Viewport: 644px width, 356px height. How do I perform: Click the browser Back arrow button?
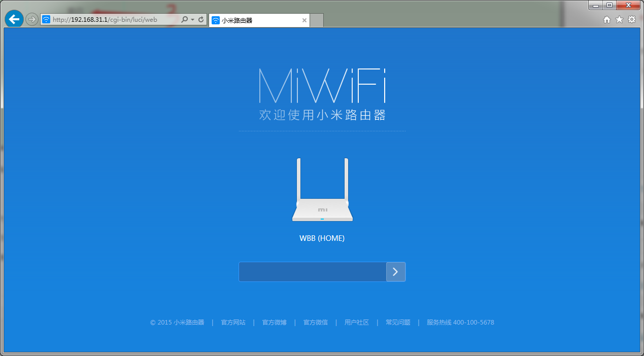14,19
